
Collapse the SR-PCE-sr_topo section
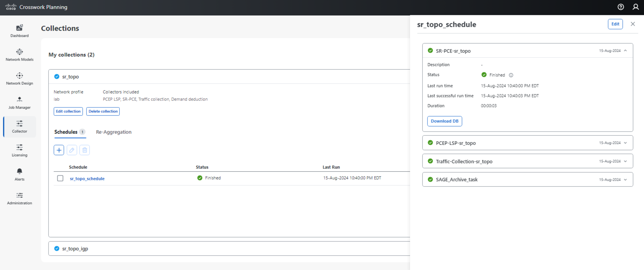coord(625,51)
